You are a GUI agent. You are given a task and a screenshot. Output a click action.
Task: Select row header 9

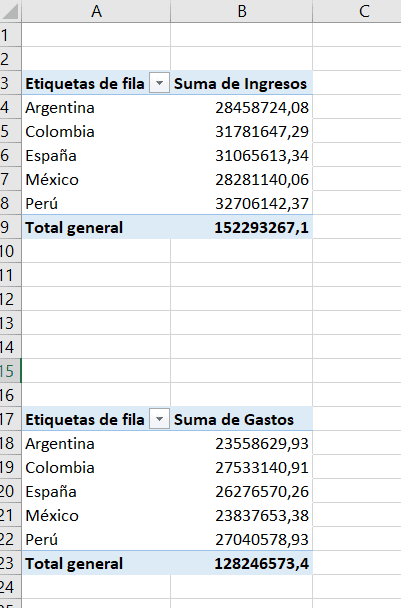click(10, 228)
